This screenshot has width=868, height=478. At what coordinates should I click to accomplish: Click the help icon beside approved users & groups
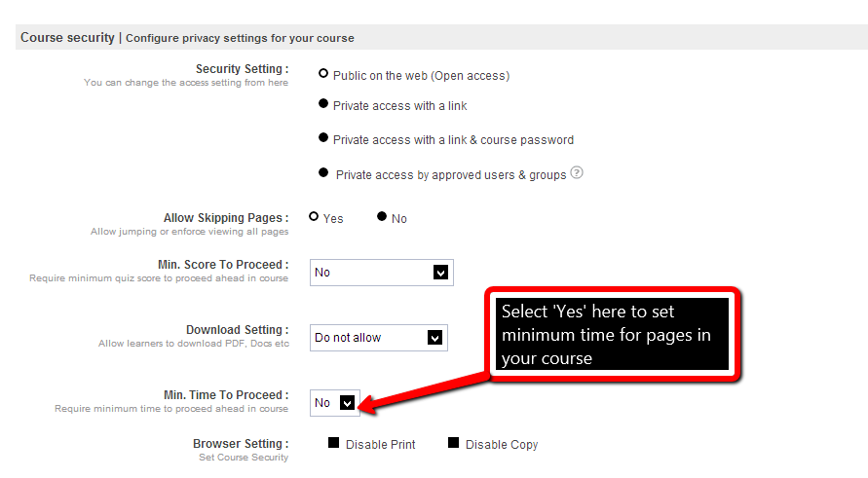(x=577, y=173)
